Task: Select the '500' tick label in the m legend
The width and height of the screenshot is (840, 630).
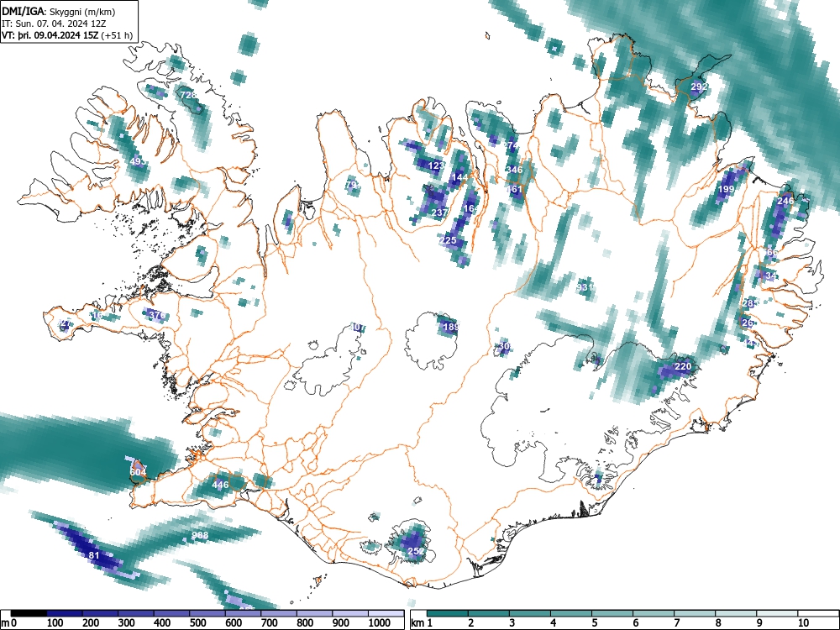Action: point(197,623)
